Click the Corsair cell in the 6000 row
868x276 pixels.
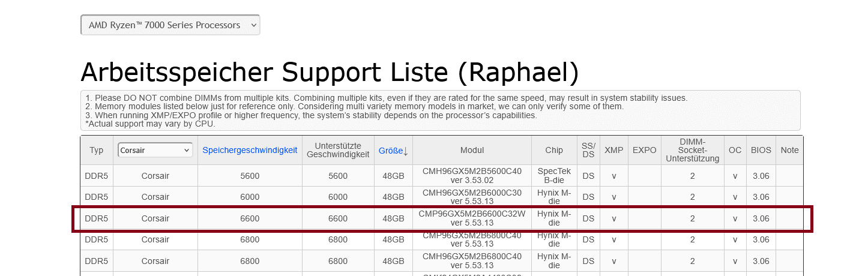155,197
